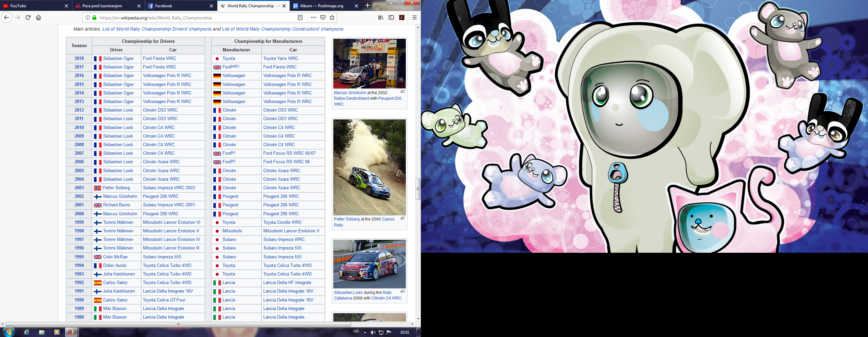Close the Facebook tab

211,6
